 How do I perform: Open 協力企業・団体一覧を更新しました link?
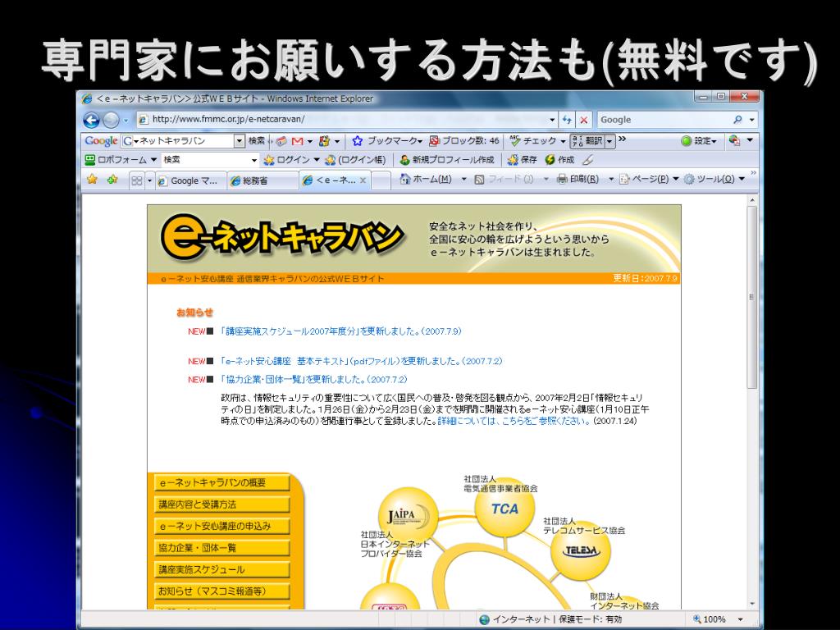click(313, 379)
